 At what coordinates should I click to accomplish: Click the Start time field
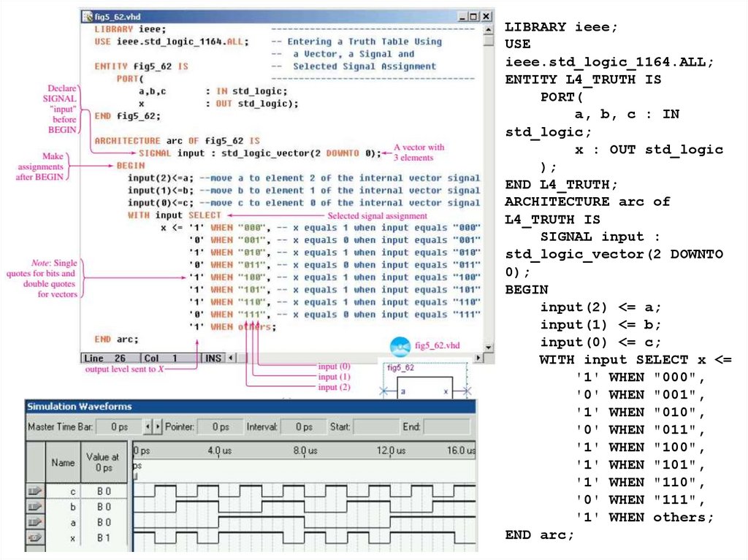click(x=373, y=426)
